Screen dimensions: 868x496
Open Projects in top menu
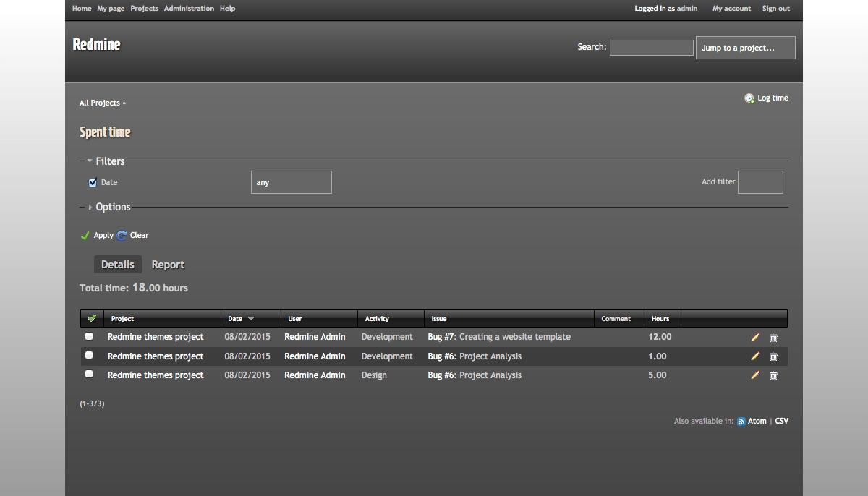tap(145, 9)
